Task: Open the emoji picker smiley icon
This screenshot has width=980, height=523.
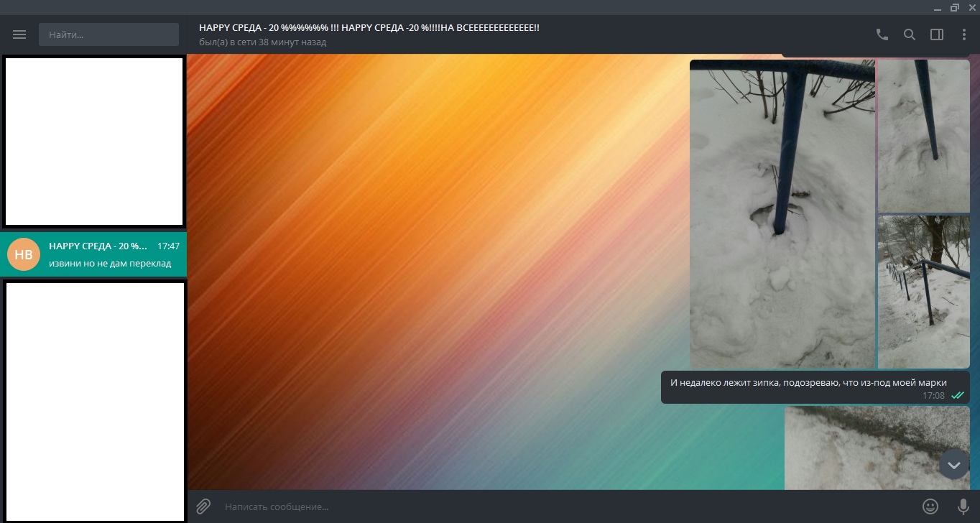Action: point(930,506)
